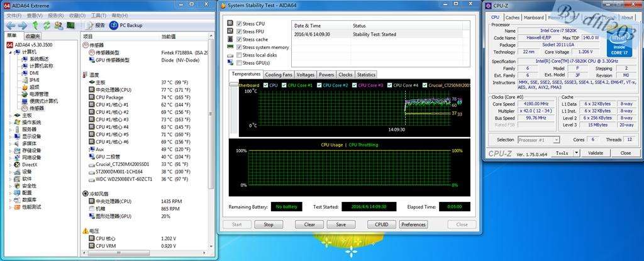Open CPU-Z Tools dropdown arrow
Viewport: 644px width, 261px height.
577,153
